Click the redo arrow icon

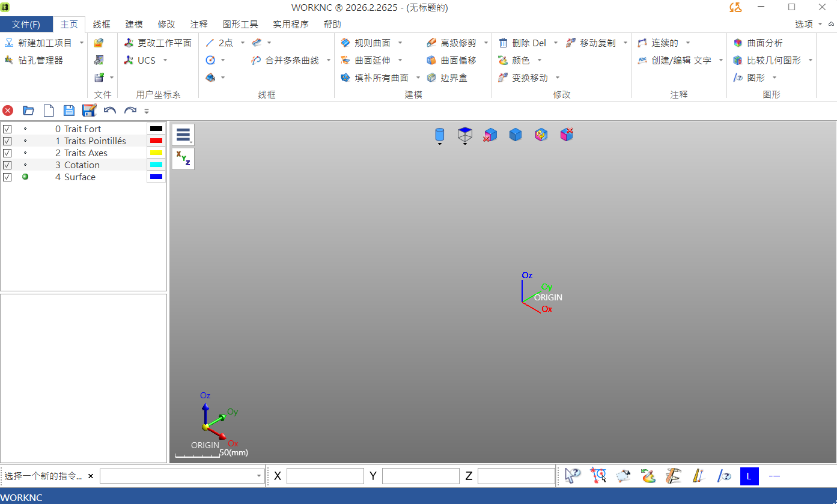pyautogui.click(x=130, y=111)
